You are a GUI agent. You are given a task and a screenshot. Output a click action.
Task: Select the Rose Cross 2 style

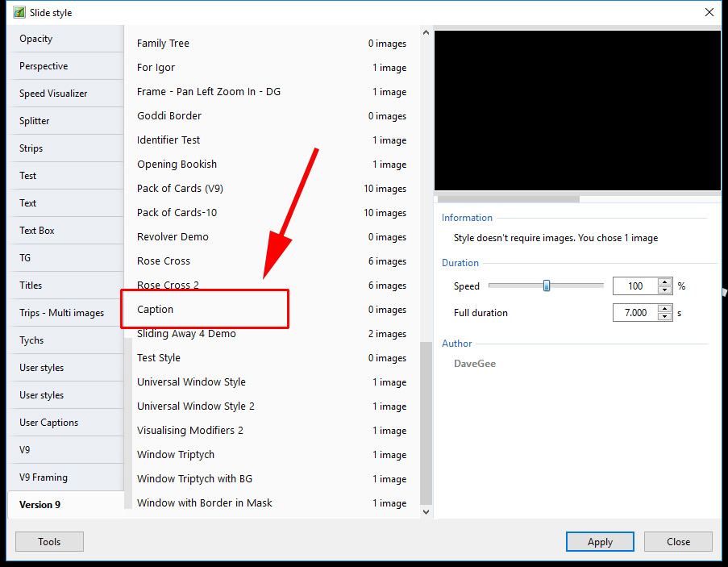point(272,285)
